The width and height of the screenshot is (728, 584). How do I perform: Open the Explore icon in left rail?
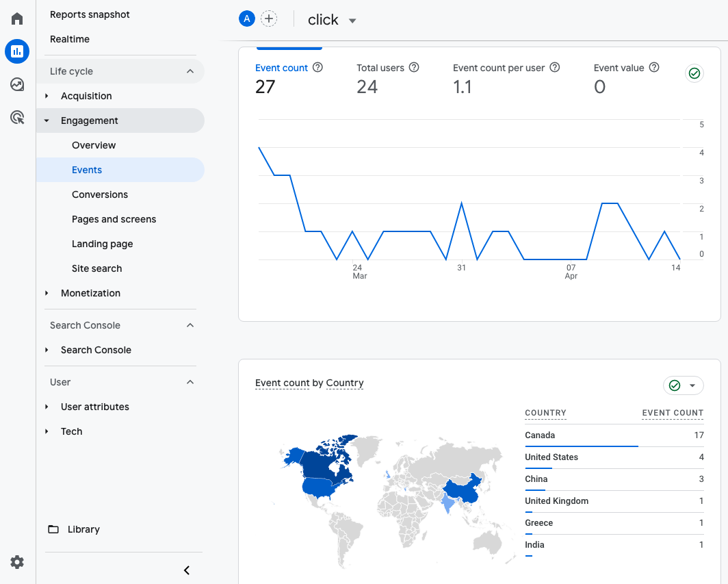[17, 84]
